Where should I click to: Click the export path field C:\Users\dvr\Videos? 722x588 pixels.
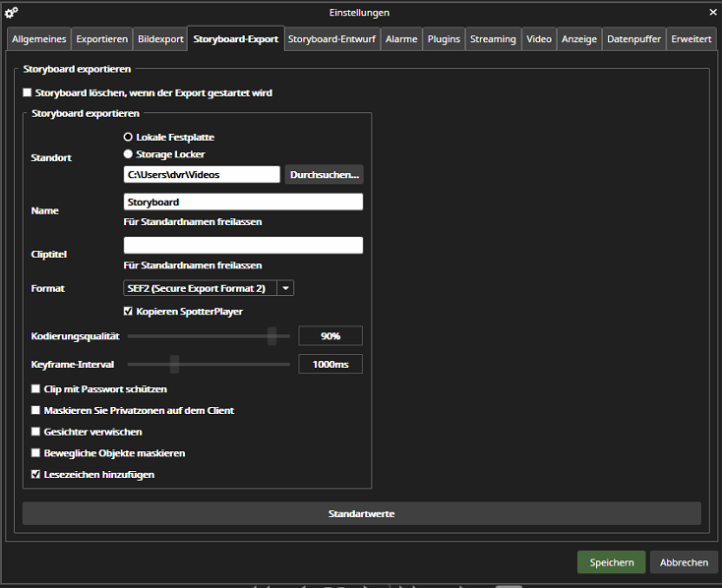tap(202, 174)
